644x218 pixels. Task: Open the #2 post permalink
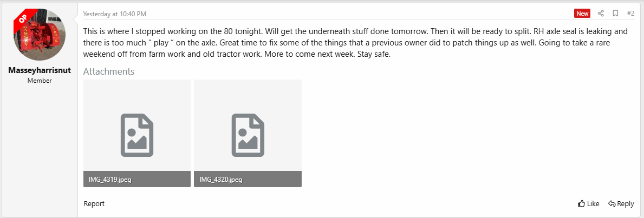(x=630, y=14)
